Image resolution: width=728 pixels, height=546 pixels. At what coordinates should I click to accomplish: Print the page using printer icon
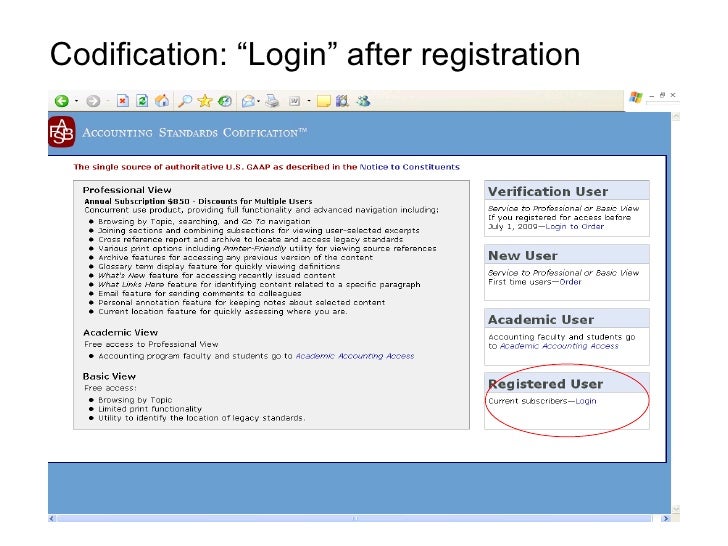pos(273,101)
